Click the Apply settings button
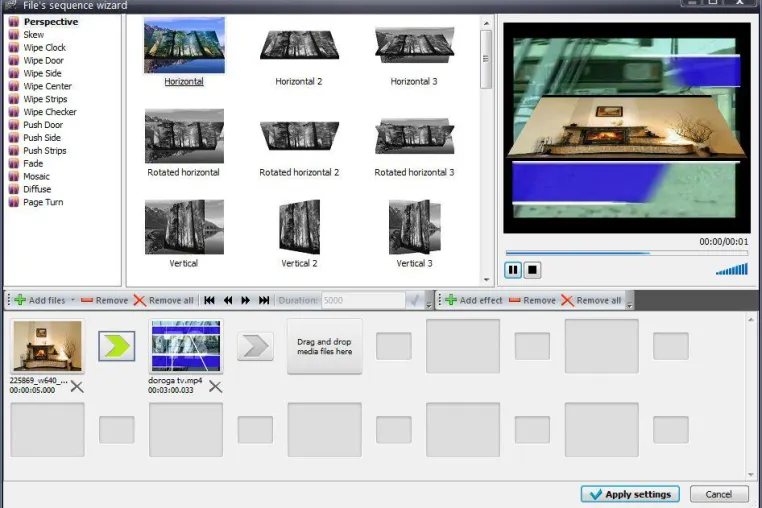 tap(630, 494)
